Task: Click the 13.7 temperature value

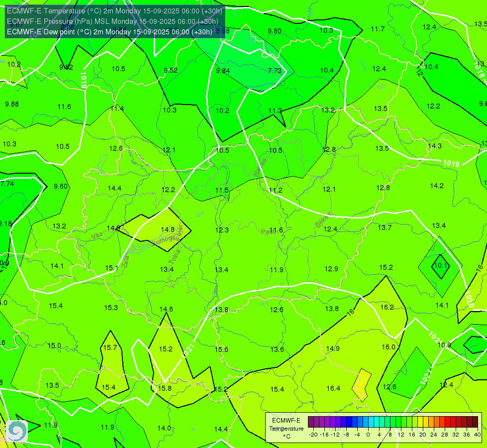Action: (385, 227)
